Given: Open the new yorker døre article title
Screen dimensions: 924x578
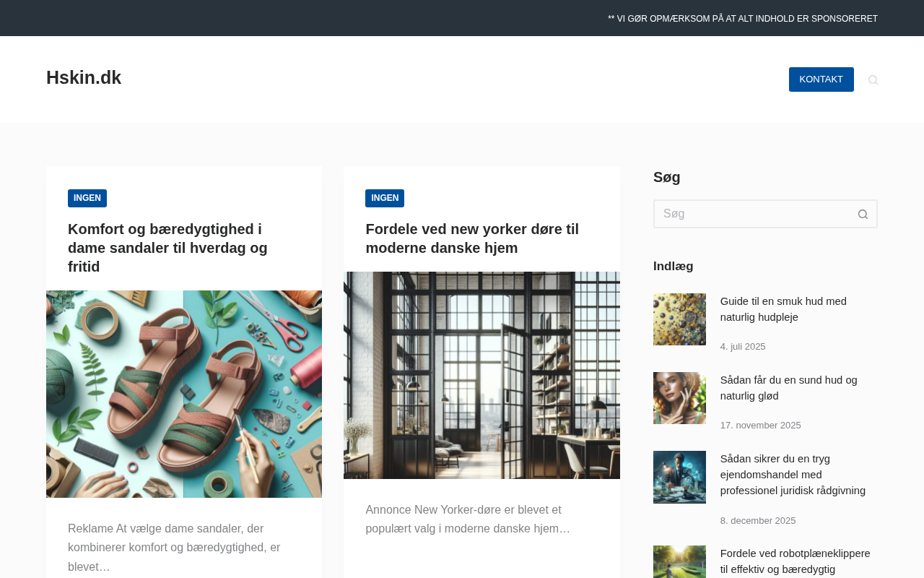Looking at the screenshot, I should [x=472, y=238].
